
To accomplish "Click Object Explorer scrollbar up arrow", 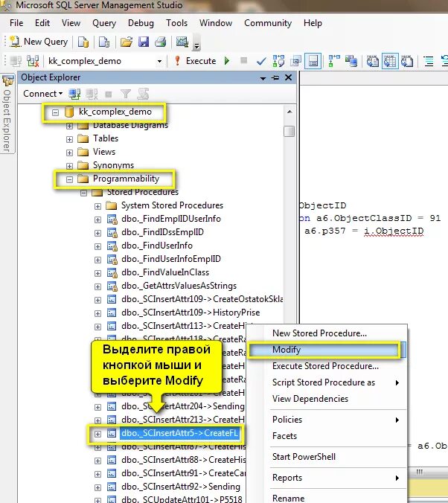I will coord(289,112).
